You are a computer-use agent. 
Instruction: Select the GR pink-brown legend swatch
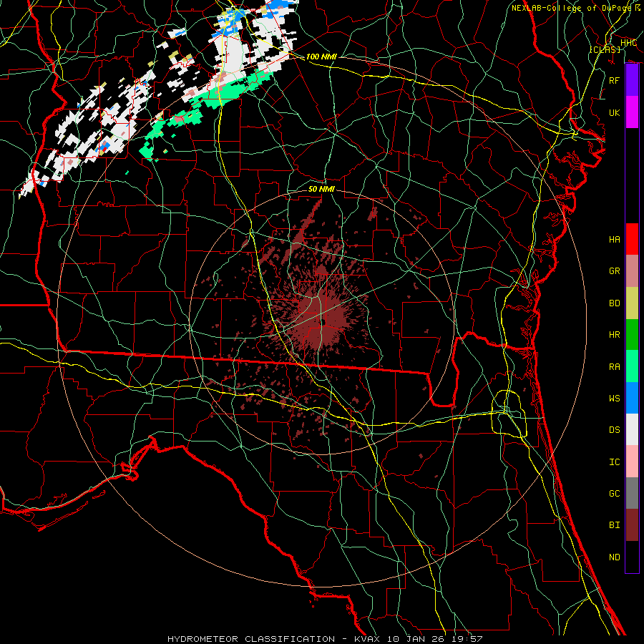tap(632, 270)
